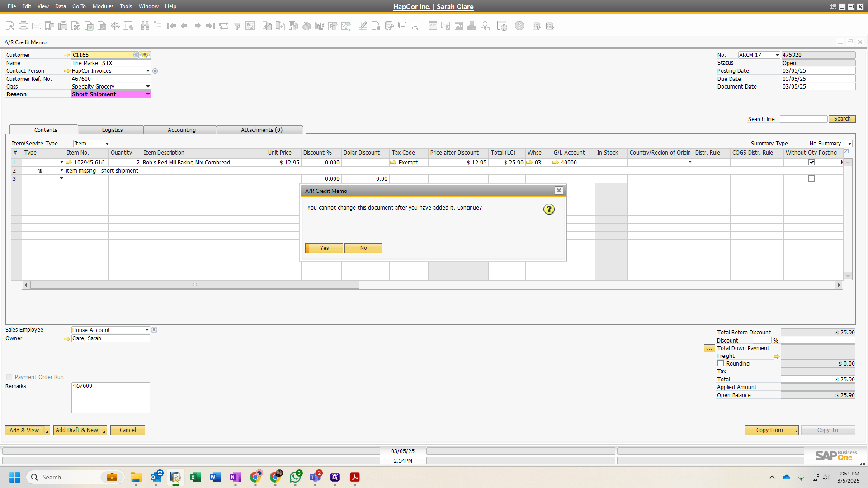
Task: Click the Sort table A-Z icon
Action: (250, 26)
